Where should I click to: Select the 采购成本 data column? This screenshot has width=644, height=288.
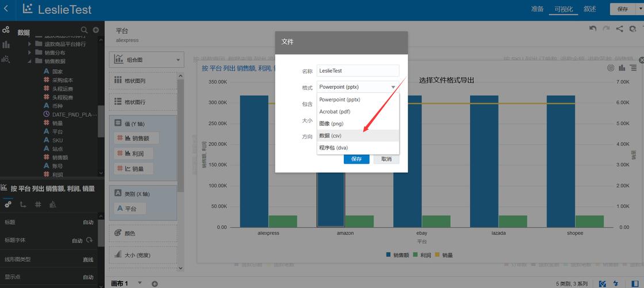pos(63,80)
